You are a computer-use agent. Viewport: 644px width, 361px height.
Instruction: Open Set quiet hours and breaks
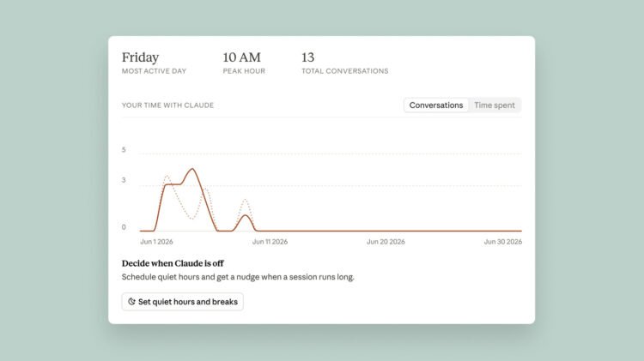coord(182,302)
